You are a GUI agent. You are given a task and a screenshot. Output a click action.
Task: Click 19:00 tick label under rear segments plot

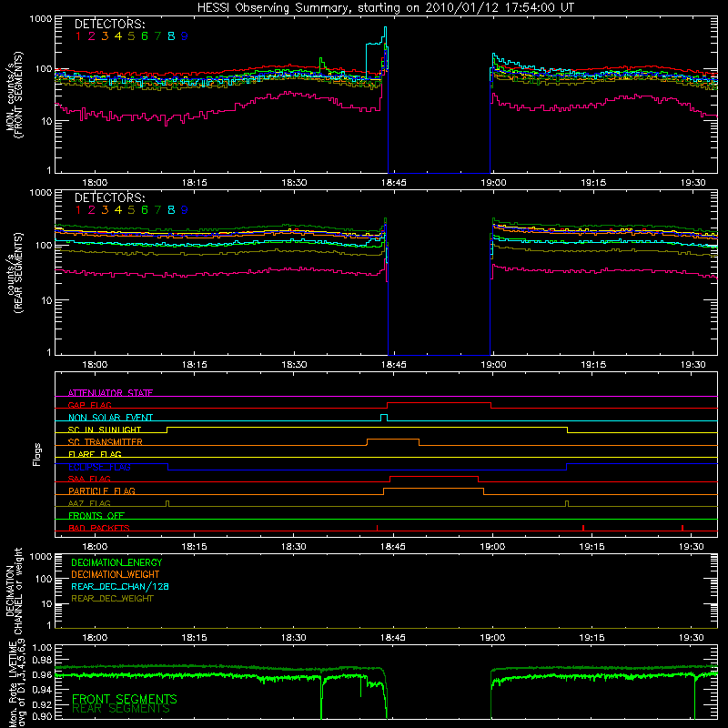493,365
